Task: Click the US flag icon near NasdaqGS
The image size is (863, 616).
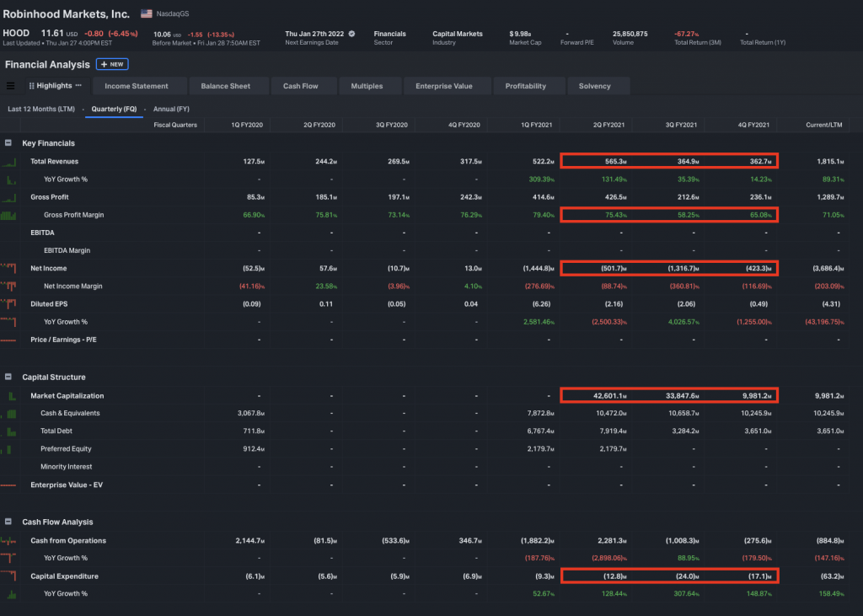Action: [x=147, y=14]
